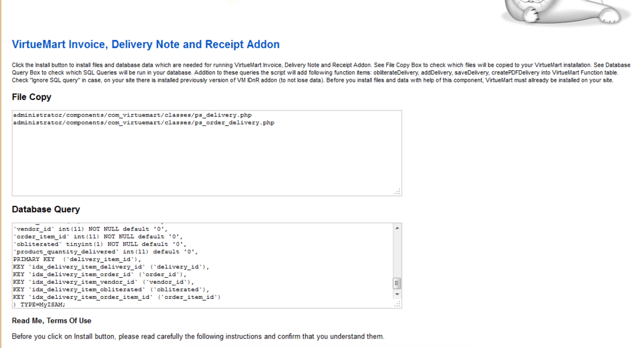This screenshot has width=644, height=348.
Task: Select the Database Query heading
Action: (46, 209)
